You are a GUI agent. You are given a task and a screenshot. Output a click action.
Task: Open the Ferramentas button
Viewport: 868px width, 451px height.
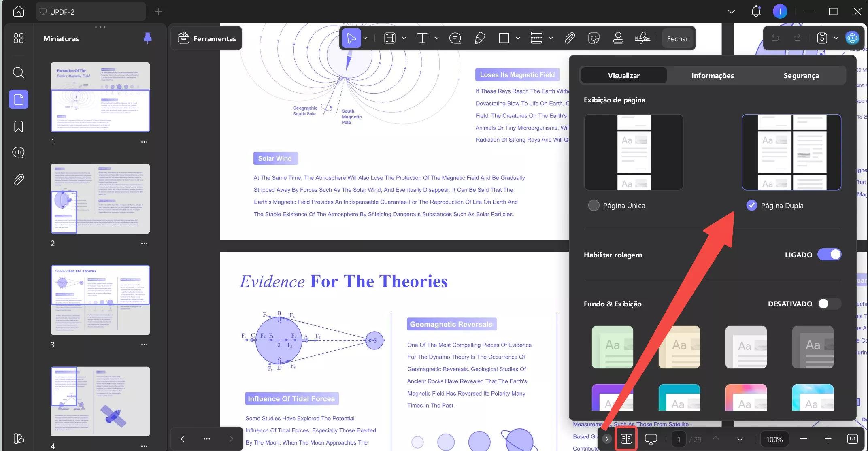(206, 38)
